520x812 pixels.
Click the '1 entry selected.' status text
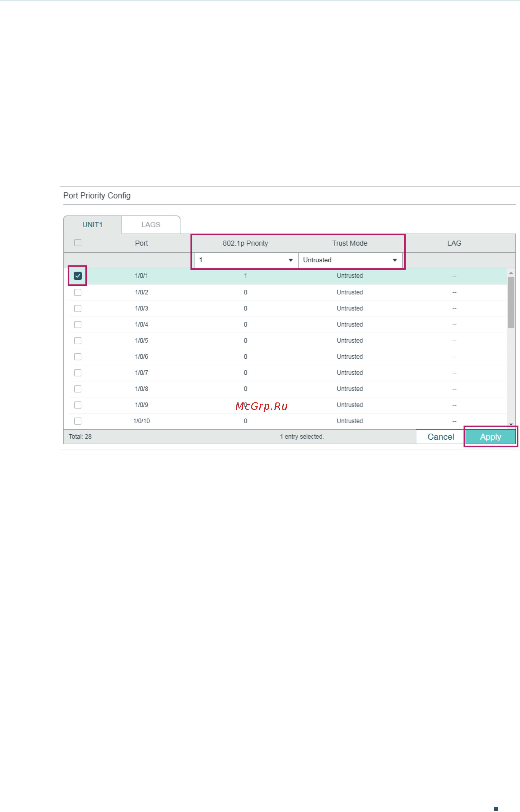pyautogui.click(x=302, y=436)
